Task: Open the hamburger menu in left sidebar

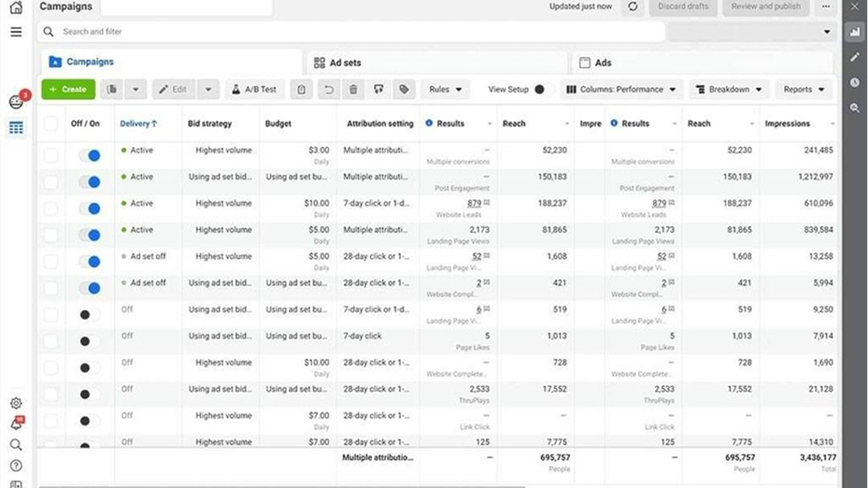Action: pyautogui.click(x=16, y=32)
